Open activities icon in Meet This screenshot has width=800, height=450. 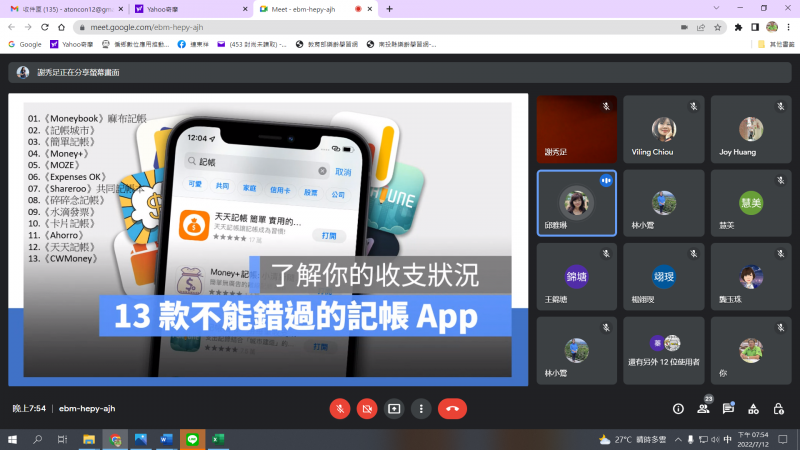(x=754, y=409)
